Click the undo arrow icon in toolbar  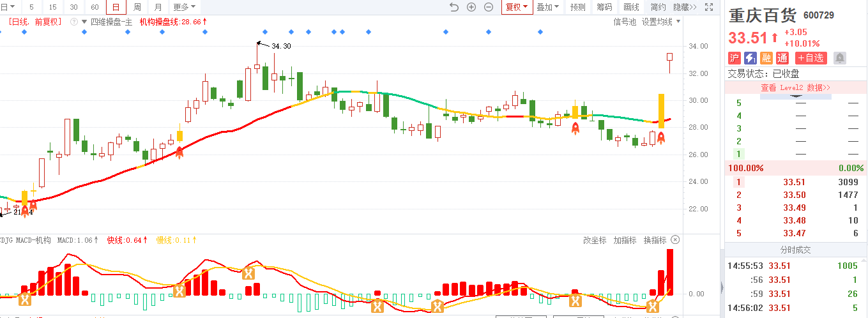(x=454, y=7)
